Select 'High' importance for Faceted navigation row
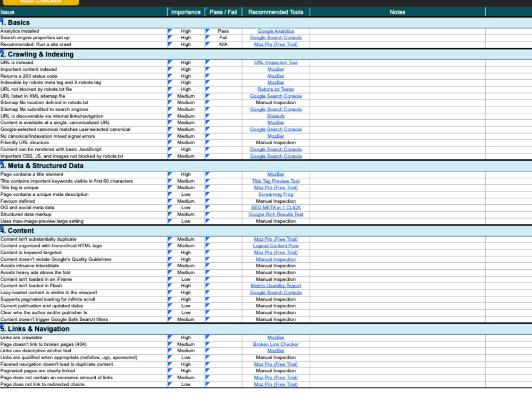Image resolution: width=532 pixels, height=399 pixels. tap(186, 364)
